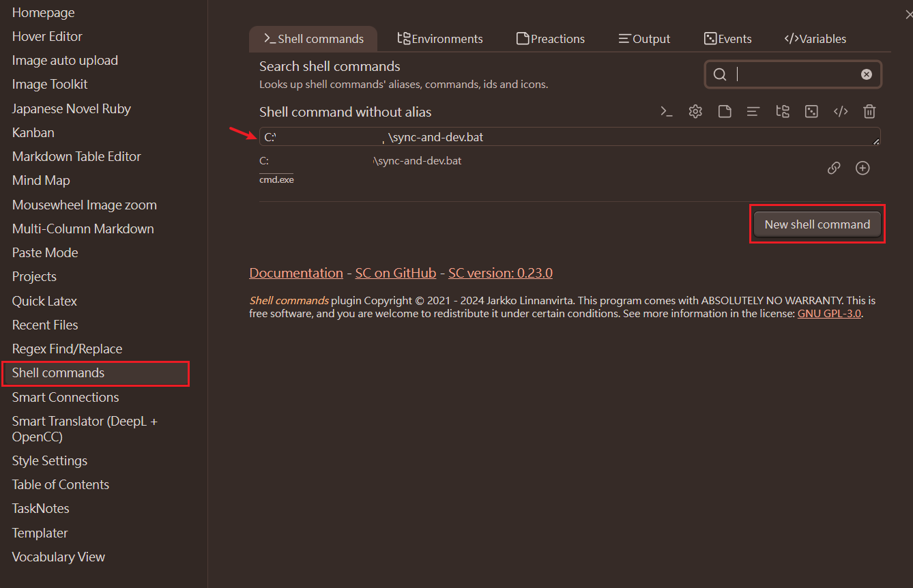This screenshot has width=913, height=588.
Task: Switch to the Shell commands tab
Action: point(313,39)
